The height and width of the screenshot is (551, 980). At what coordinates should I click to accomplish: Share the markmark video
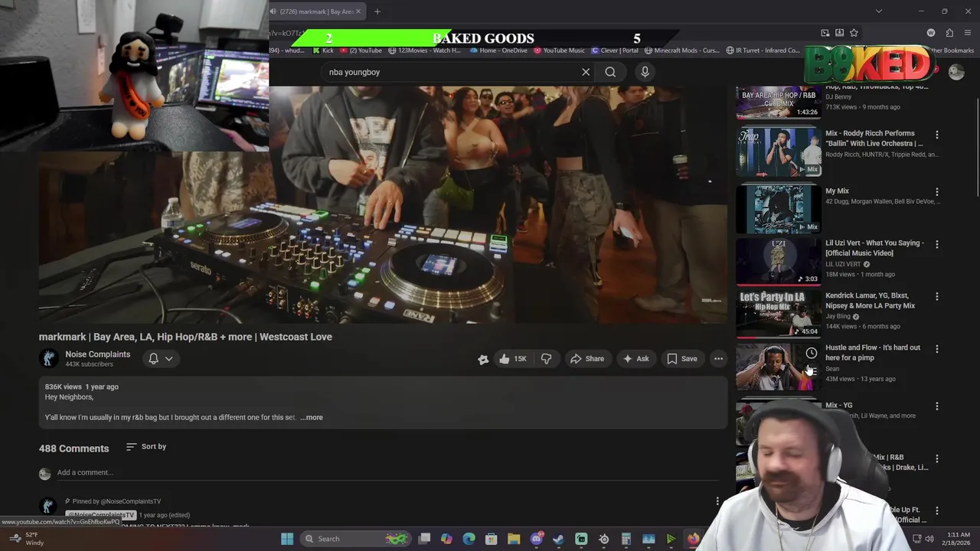click(x=587, y=358)
